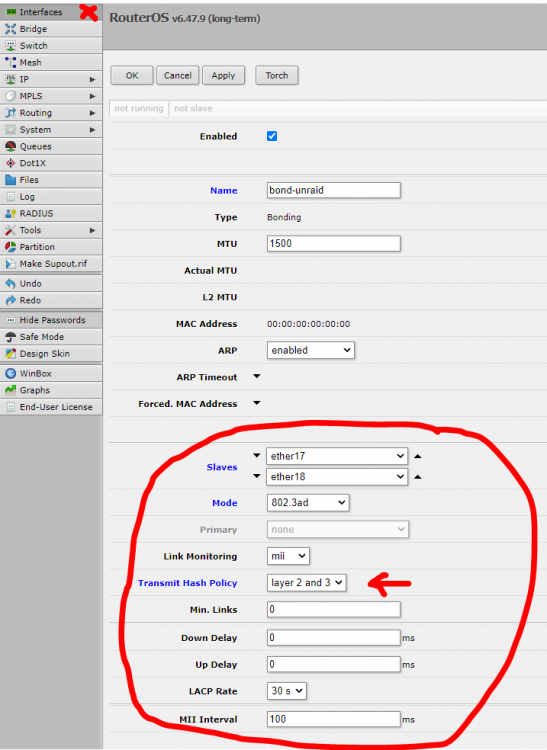Open the Mode 802.3ad dropdown
The image size is (547, 750).
(x=308, y=503)
